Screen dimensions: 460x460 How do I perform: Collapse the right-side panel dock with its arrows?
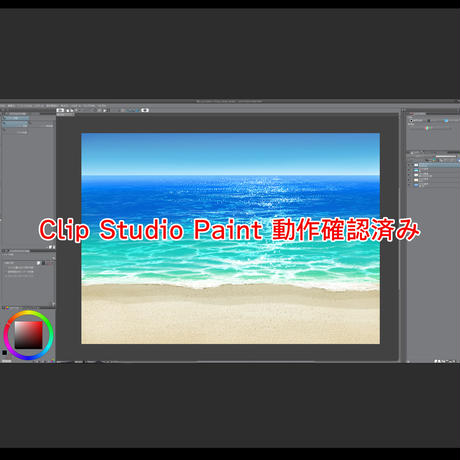click(403, 110)
